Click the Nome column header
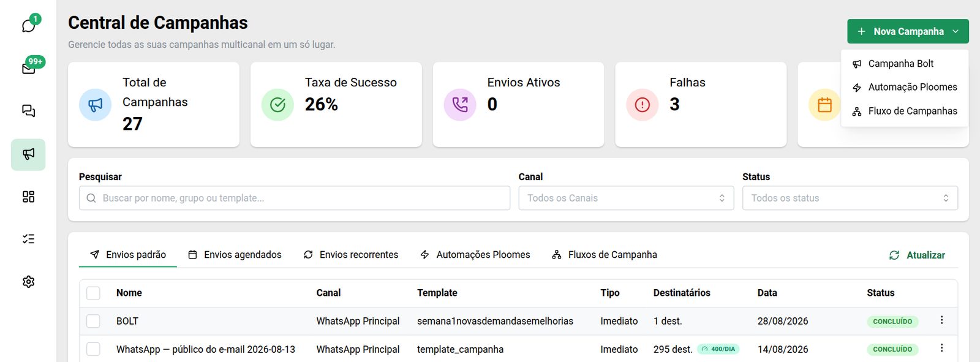980x362 pixels. pos(129,293)
